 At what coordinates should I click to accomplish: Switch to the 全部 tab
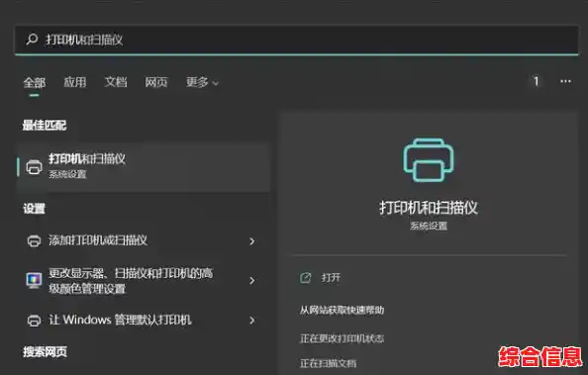coord(34,82)
